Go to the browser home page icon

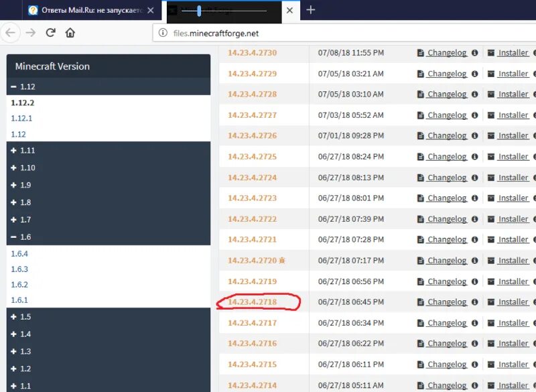tap(70, 33)
